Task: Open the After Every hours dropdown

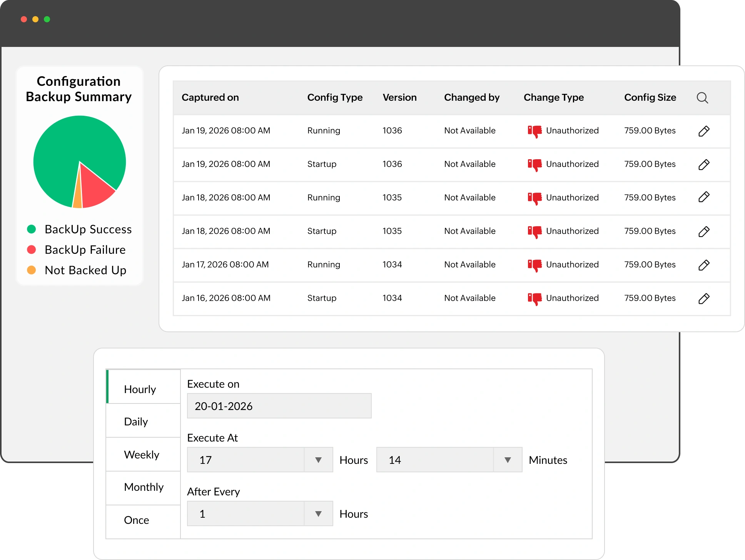Action: 318,513
